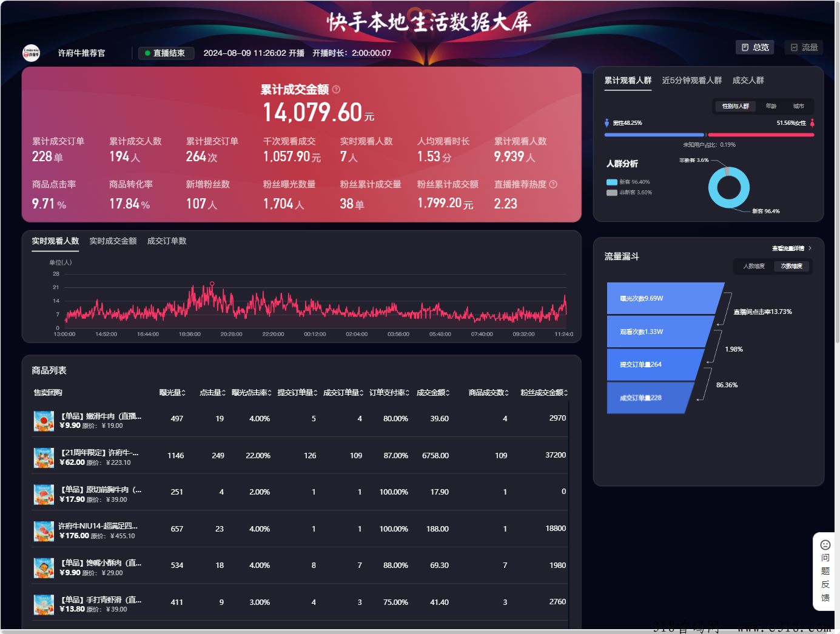Sort product table by 成交订单量 column
Image resolution: width=840 pixels, height=634 pixels.
coord(343,393)
